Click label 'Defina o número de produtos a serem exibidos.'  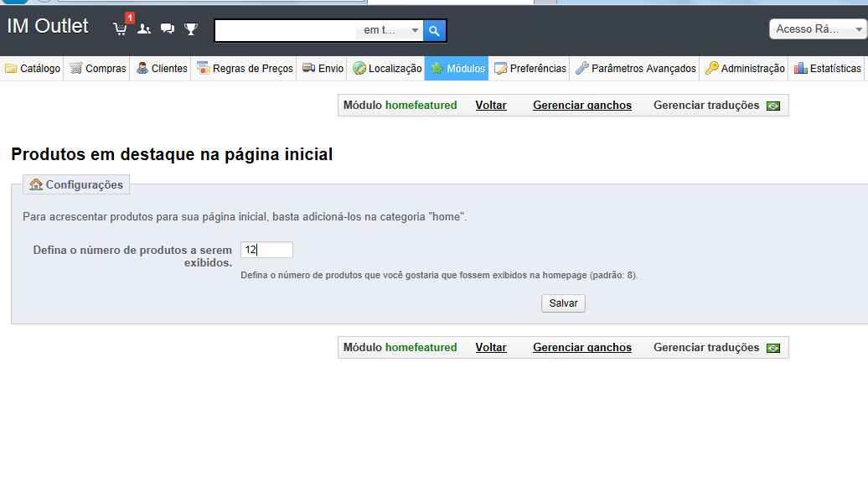(x=132, y=256)
